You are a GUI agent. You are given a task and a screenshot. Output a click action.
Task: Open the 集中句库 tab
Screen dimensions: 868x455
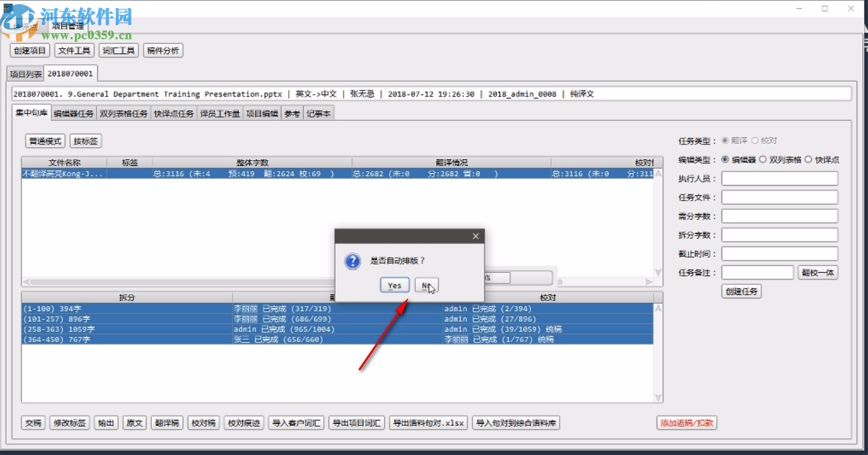[31, 113]
